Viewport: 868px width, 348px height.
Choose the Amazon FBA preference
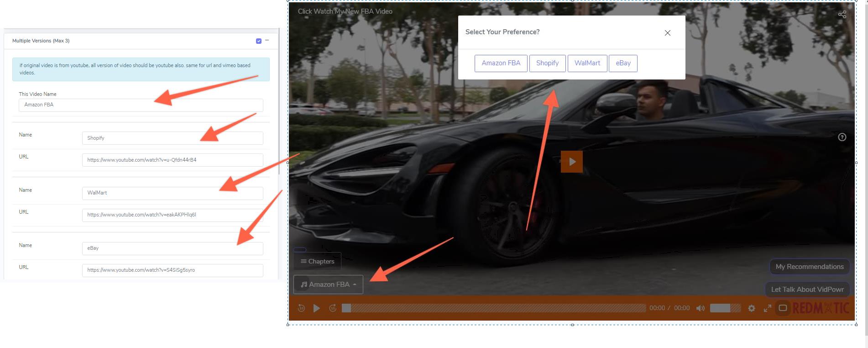point(501,63)
